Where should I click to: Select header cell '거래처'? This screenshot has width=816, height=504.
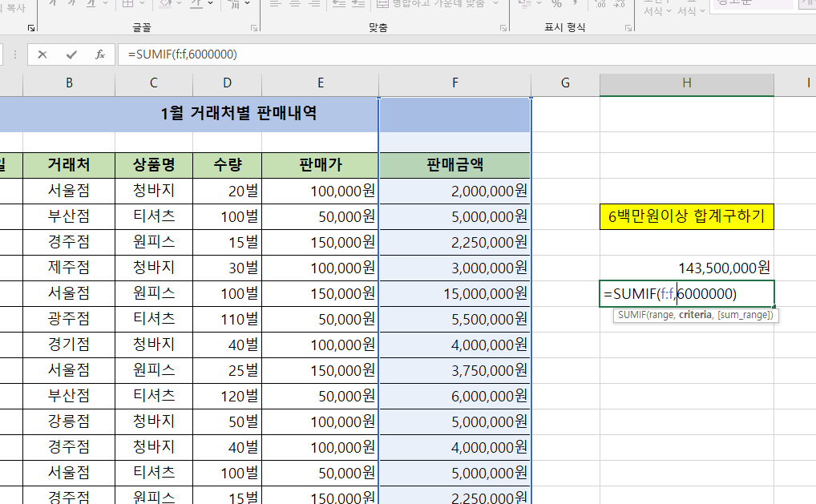pyautogui.click(x=69, y=165)
